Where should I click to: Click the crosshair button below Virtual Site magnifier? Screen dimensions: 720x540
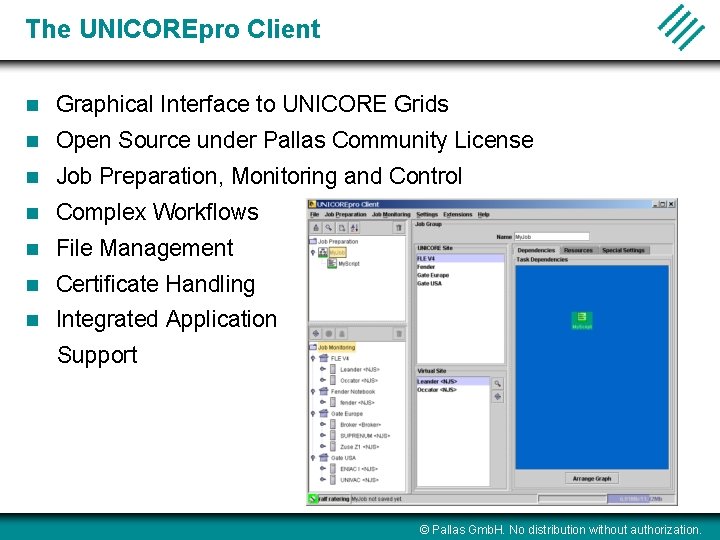(497, 397)
